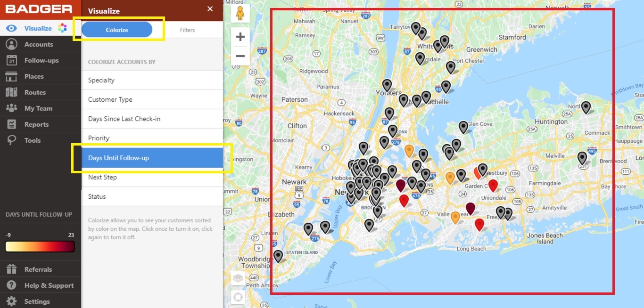
Task: Select the Colorize tab
Action: click(x=116, y=29)
